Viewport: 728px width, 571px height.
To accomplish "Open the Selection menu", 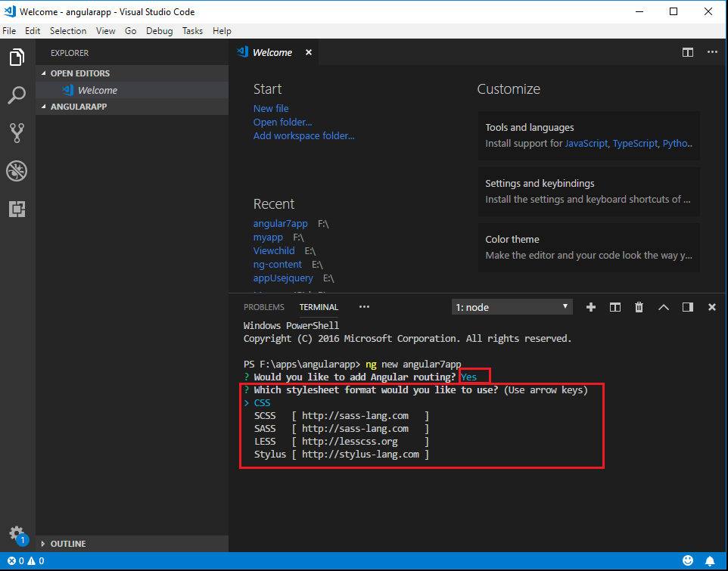I will [x=68, y=30].
